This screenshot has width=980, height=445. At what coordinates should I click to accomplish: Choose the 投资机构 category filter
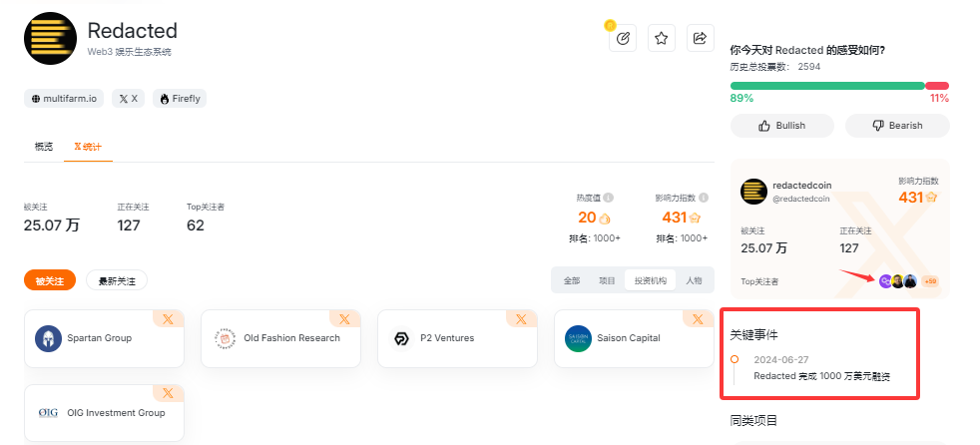click(650, 280)
